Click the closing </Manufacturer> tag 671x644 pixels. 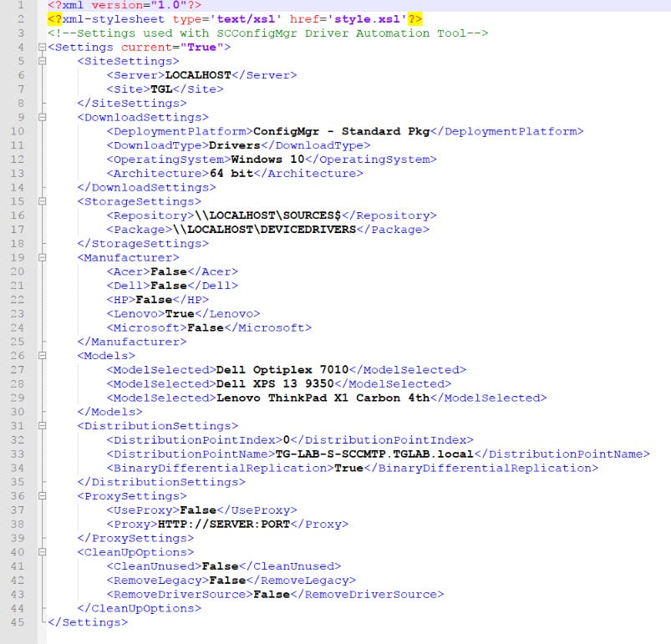coord(132,342)
